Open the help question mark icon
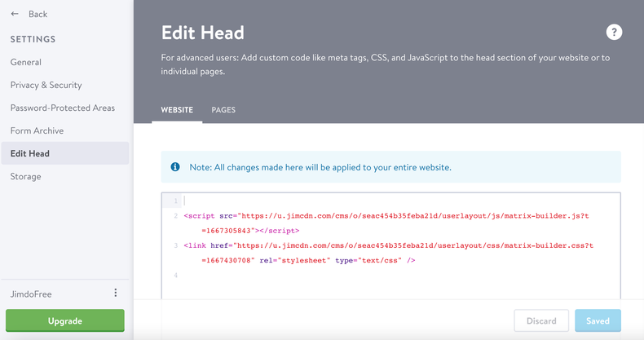Image resolution: width=644 pixels, height=340 pixels. coord(614,32)
